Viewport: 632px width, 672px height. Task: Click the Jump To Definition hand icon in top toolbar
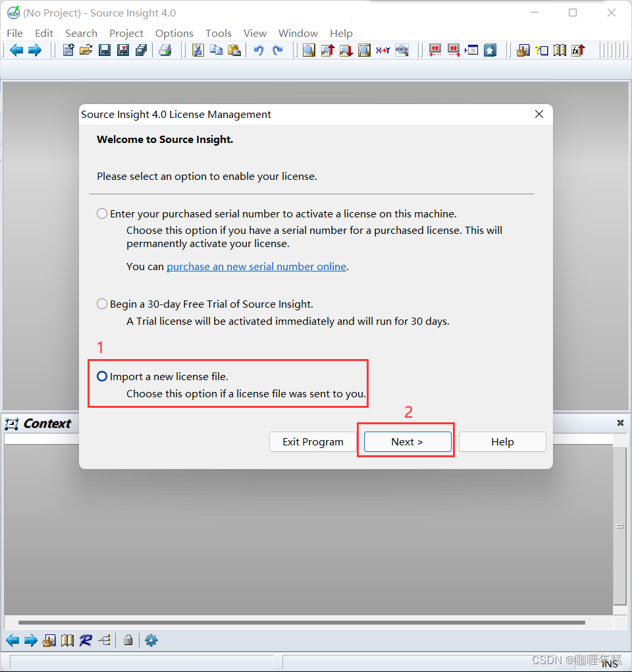point(523,50)
